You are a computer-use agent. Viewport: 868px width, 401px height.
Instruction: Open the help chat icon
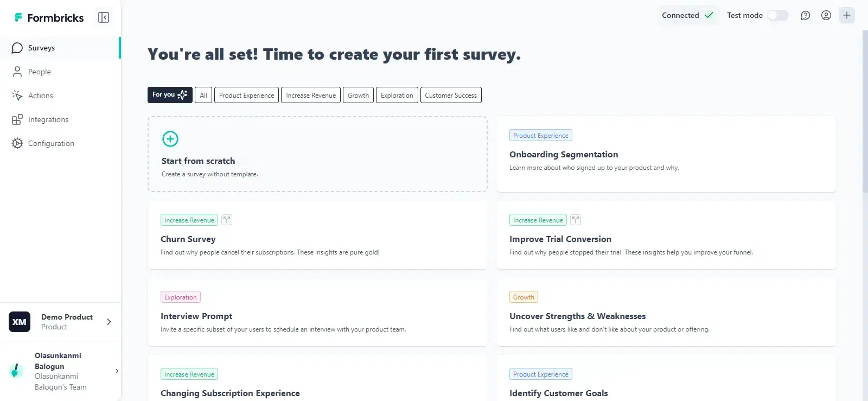(x=805, y=16)
